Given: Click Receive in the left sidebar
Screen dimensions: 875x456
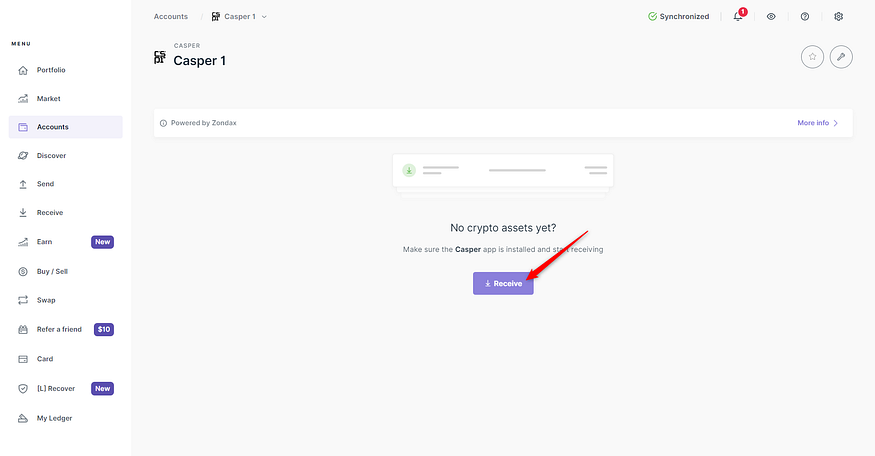Looking at the screenshot, I should [x=50, y=213].
